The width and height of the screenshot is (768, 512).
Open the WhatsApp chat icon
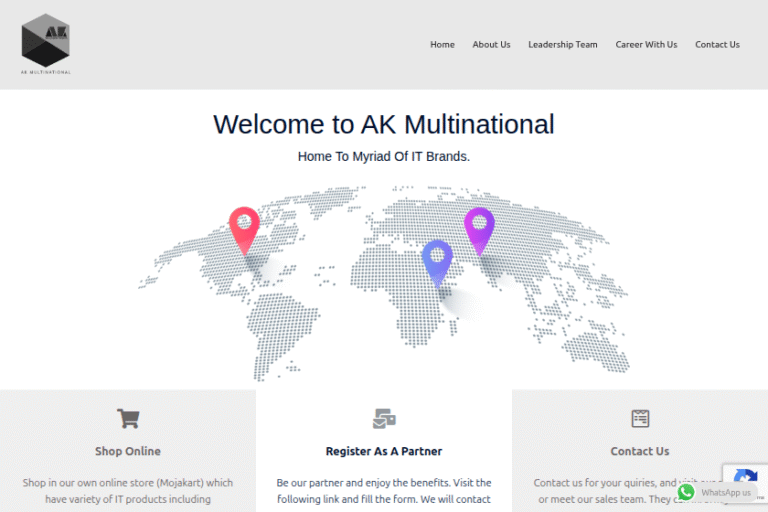pos(686,492)
